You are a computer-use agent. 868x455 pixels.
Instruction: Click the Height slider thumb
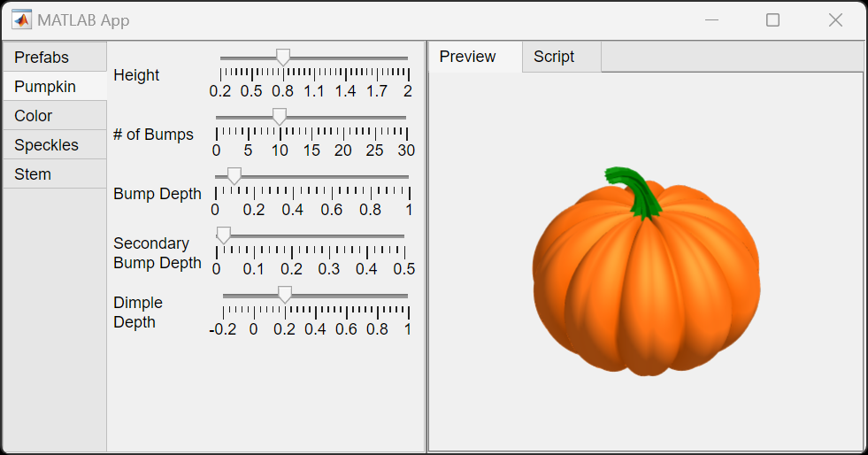(x=283, y=58)
